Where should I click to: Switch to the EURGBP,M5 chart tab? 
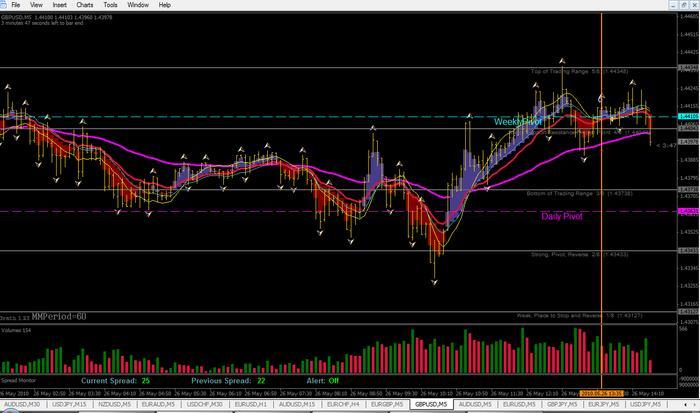coord(387,404)
